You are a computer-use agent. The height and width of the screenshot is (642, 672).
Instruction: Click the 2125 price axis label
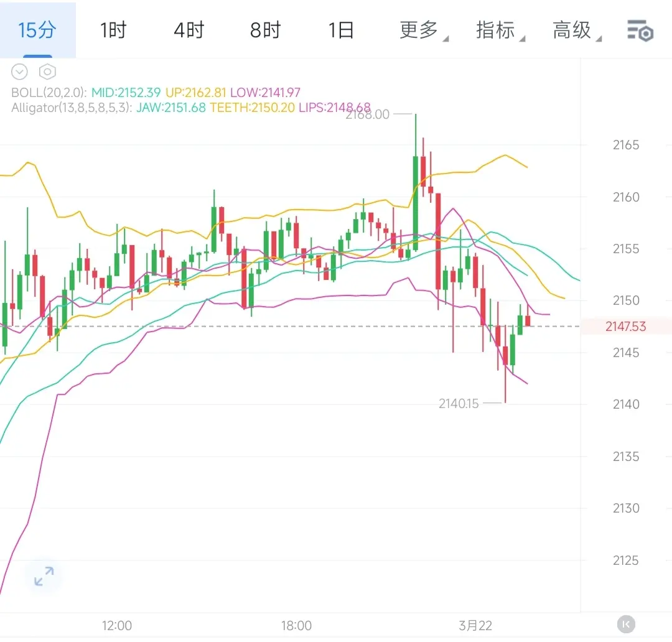[x=626, y=561]
